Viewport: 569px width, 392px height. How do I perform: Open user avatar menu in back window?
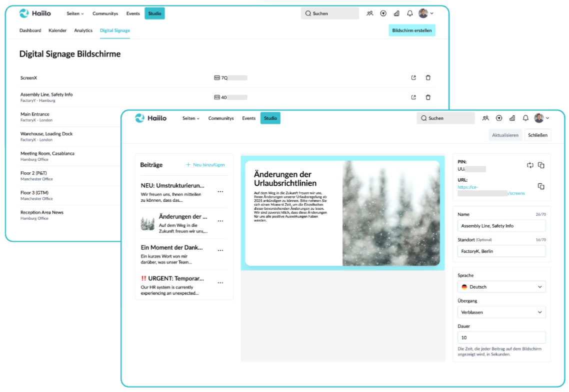click(425, 13)
